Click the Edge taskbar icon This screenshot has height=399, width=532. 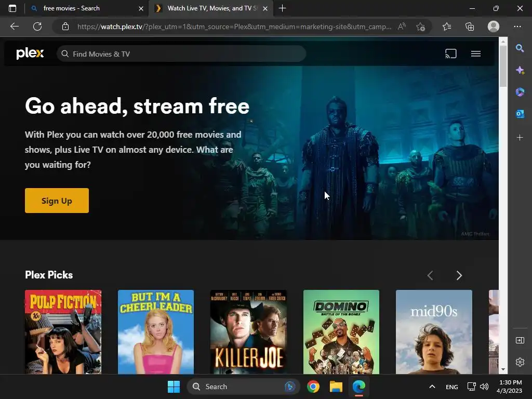coord(358,387)
